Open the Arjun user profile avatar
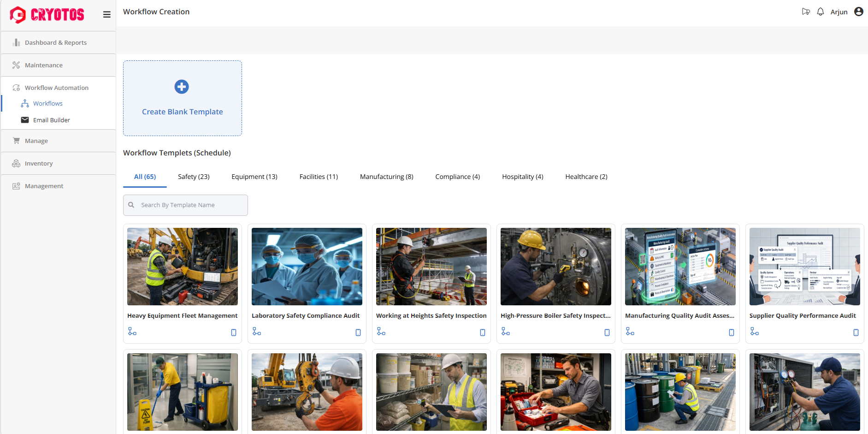868x434 pixels. (858, 12)
